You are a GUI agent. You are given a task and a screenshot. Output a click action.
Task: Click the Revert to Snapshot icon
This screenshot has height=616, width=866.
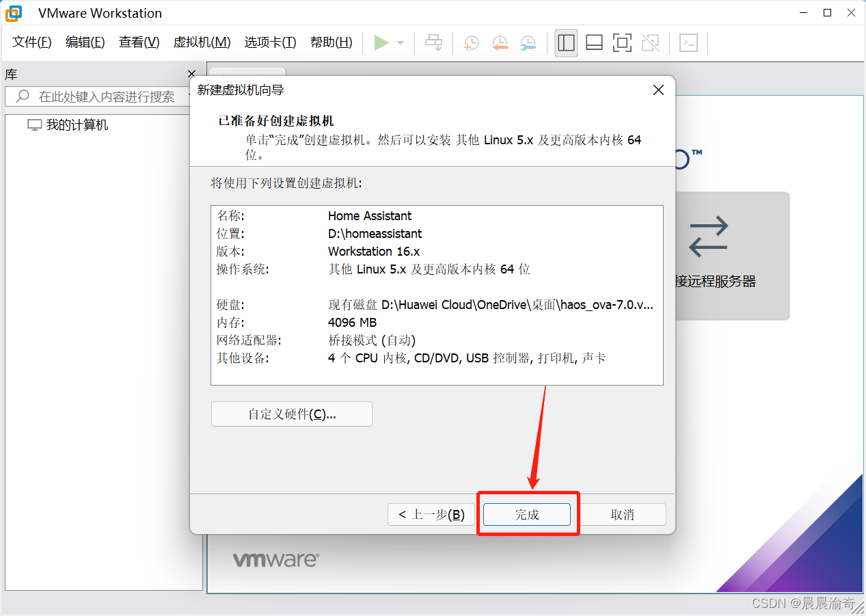tap(500, 42)
